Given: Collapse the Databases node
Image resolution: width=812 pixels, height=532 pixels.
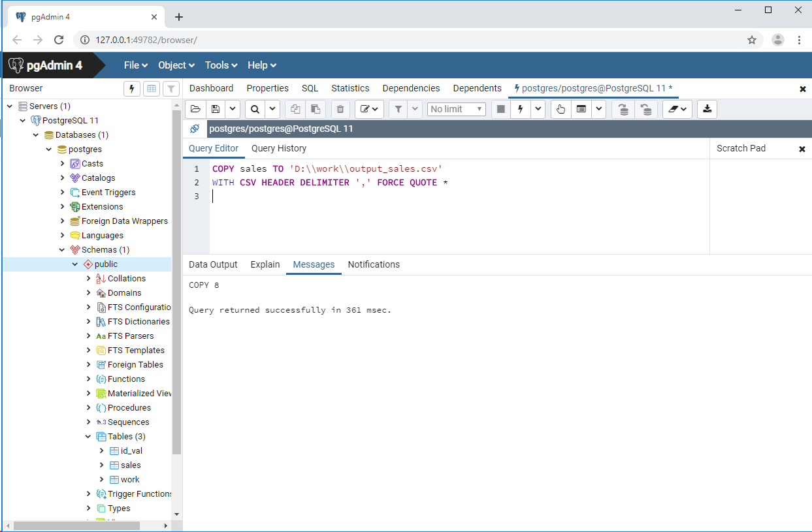Looking at the screenshot, I should (x=36, y=134).
